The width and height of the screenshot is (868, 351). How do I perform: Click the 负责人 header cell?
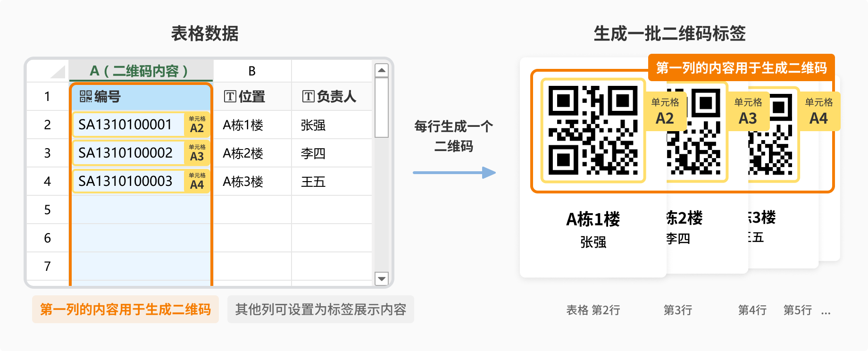pos(332,97)
